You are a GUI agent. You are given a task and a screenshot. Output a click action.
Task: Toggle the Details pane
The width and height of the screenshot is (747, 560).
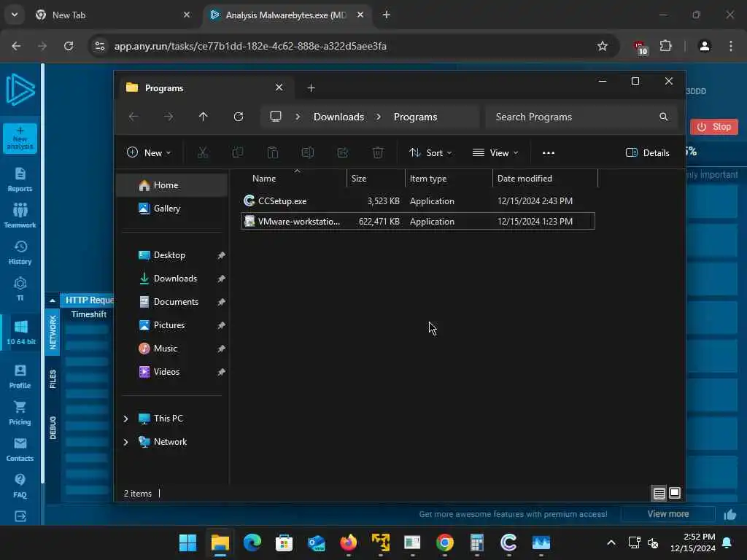[648, 153]
